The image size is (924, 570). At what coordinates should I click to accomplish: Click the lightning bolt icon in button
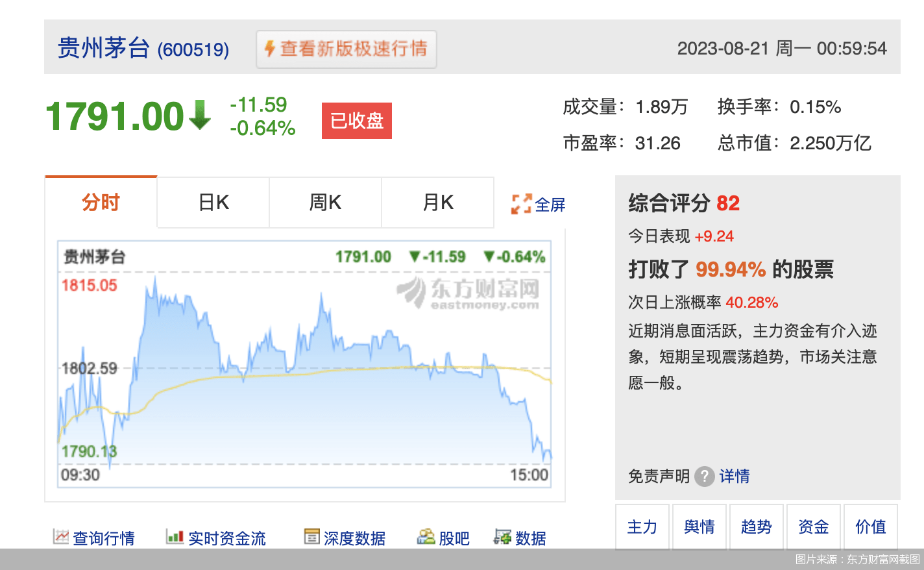(x=270, y=49)
